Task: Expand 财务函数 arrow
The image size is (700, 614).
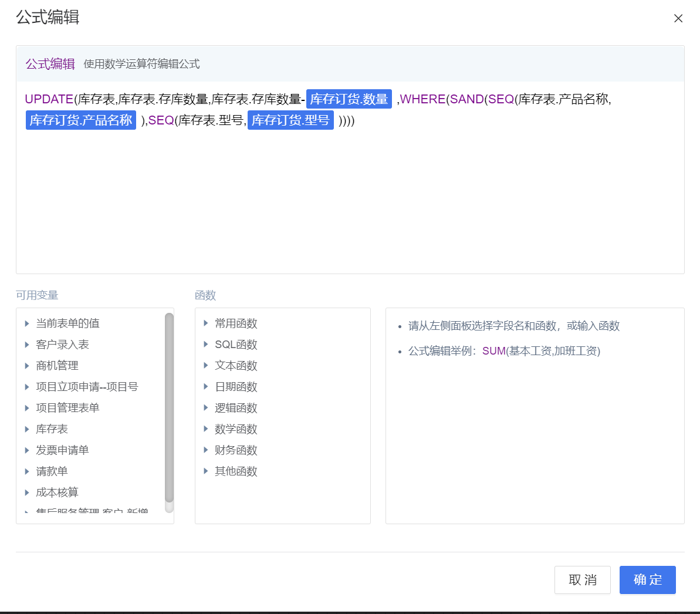Action: [x=206, y=450]
